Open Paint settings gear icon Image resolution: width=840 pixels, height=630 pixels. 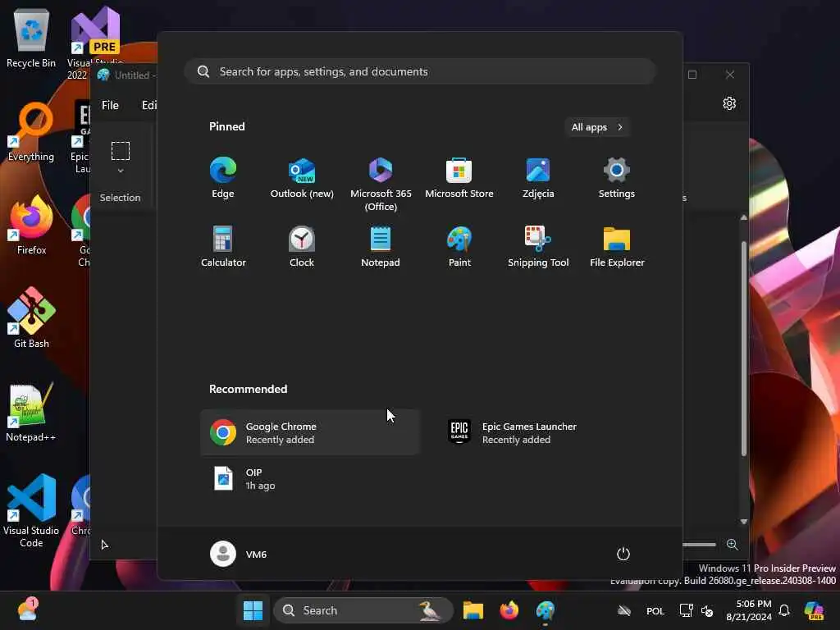(x=729, y=103)
